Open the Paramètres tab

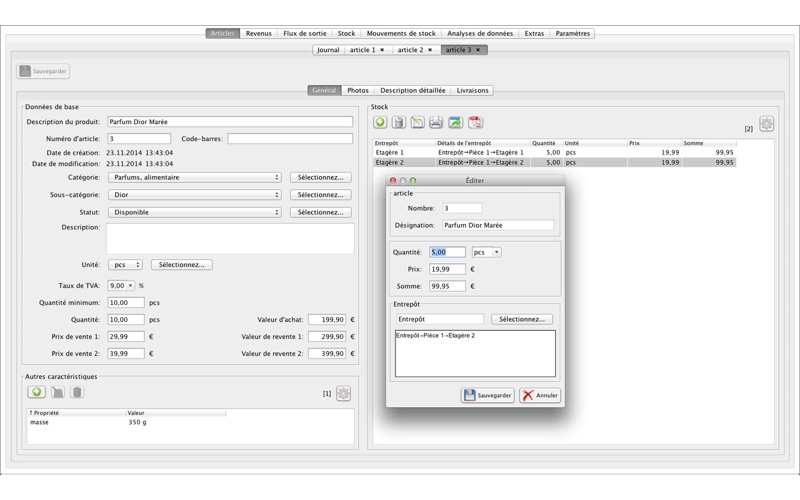[572, 33]
